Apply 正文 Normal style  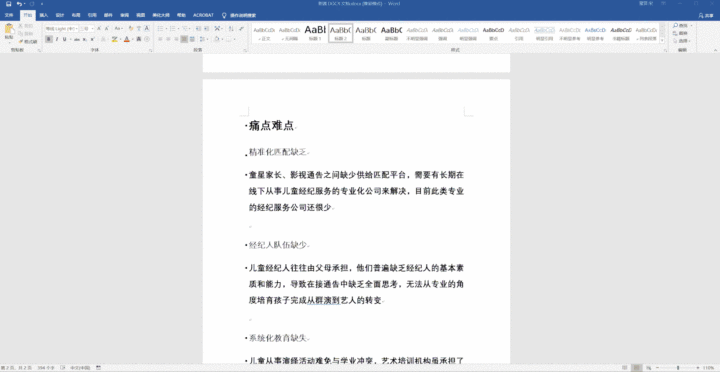click(264, 33)
